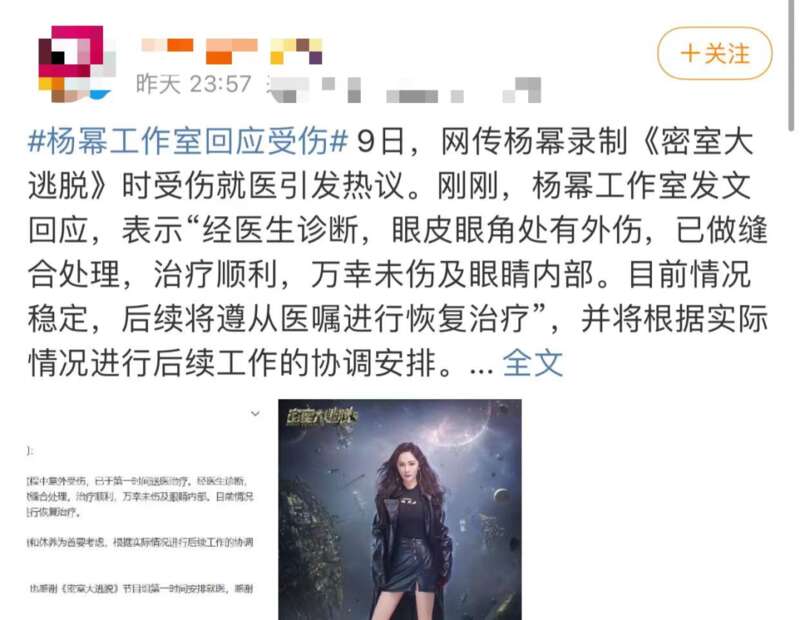Open the poster's pixelated avatar
Screen dimensions: 800x620
[x=76, y=63]
